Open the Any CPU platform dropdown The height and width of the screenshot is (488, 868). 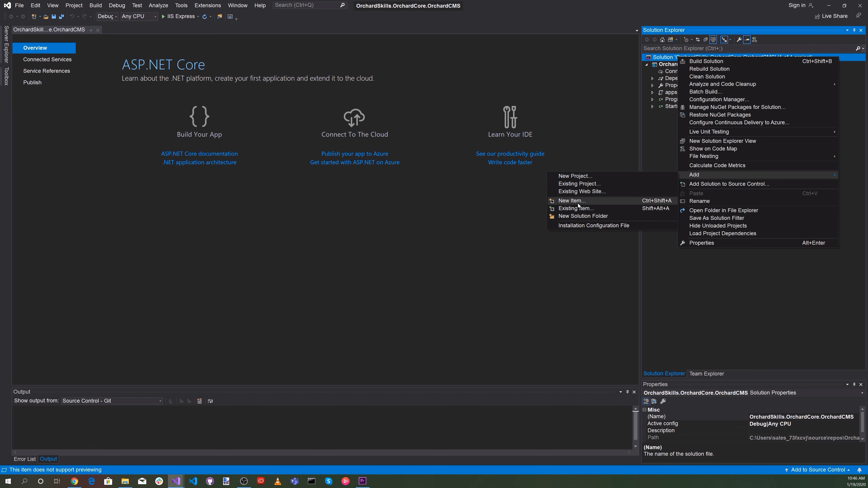[x=139, y=16]
